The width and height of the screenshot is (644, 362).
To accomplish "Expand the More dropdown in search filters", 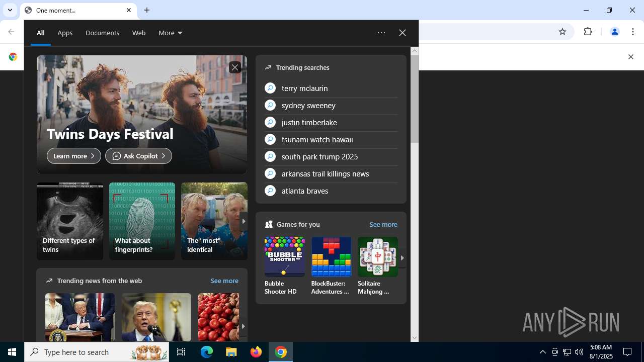I will tap(171, 33).
